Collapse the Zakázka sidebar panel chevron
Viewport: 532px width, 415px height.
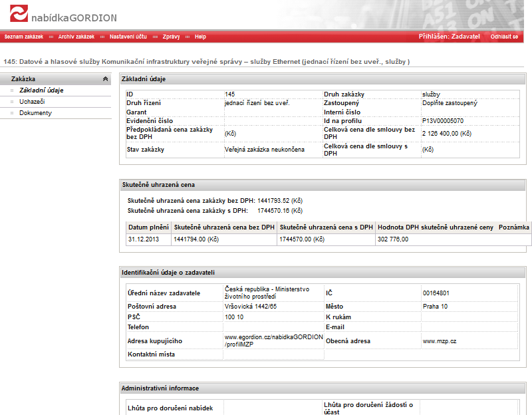(x=105, y=79)
